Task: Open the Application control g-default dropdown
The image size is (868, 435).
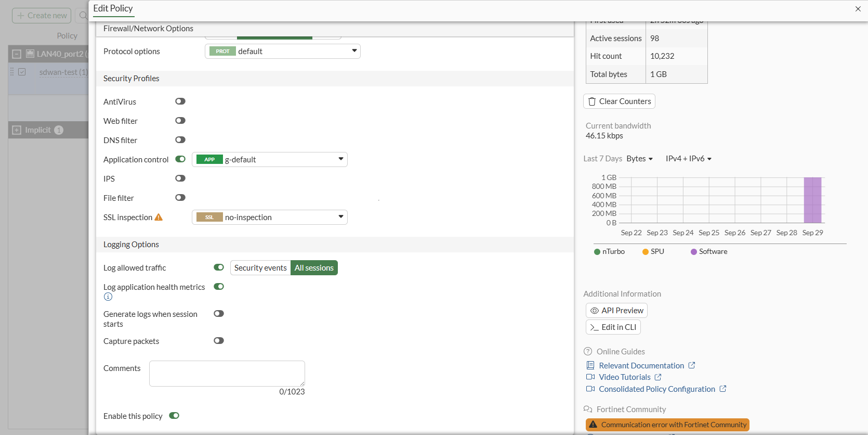Action: tap(270, 159)
